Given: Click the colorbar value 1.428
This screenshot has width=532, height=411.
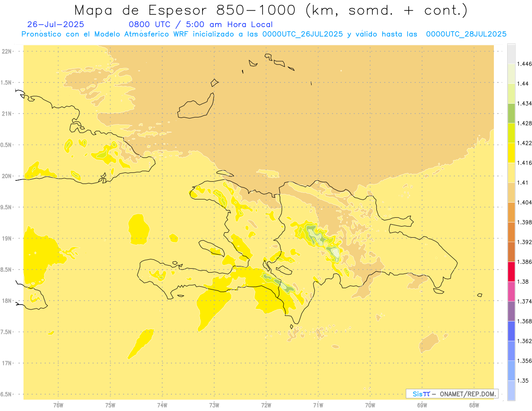Looking at the screenshot, I should point(524,123).
